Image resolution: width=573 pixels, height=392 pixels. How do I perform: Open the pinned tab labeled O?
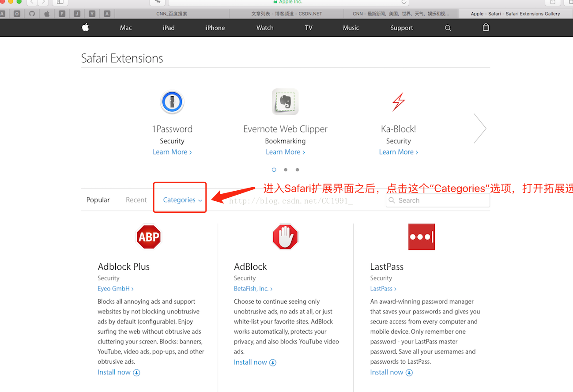click(x=17, y=14)
